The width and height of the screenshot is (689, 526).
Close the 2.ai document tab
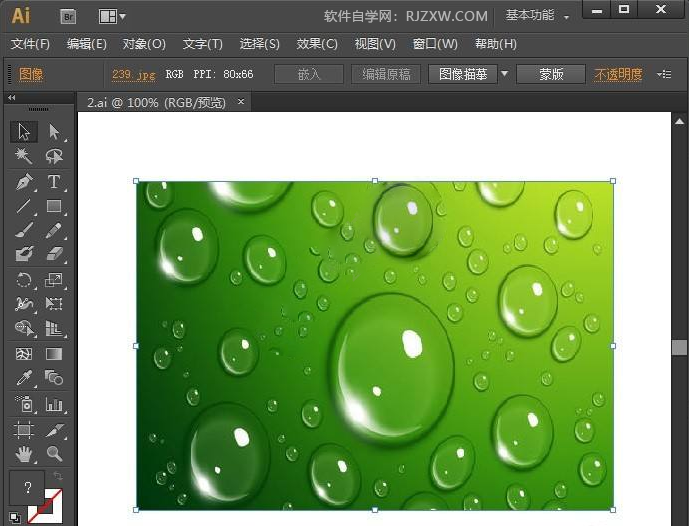click(x=241, y=102)
